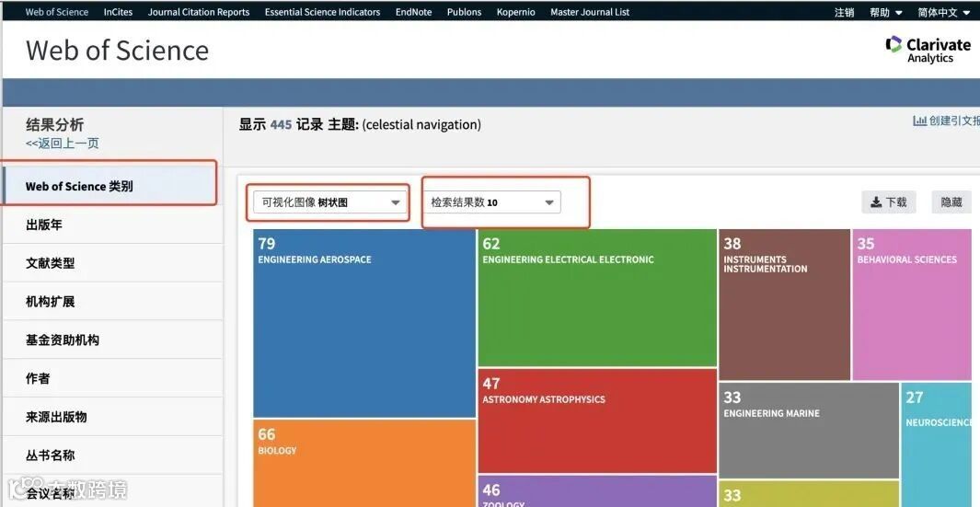Click 创建引文报告 chart icon link
The image size is (980, 507).
pos(946,121)
